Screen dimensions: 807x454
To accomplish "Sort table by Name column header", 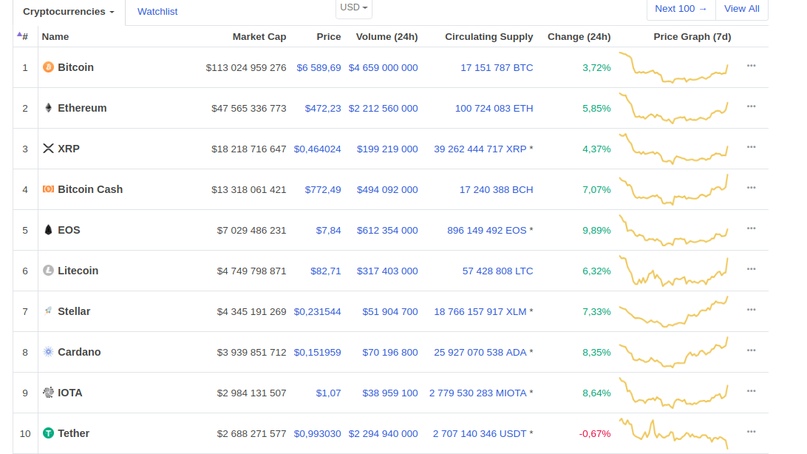I will tap(55, 37).
